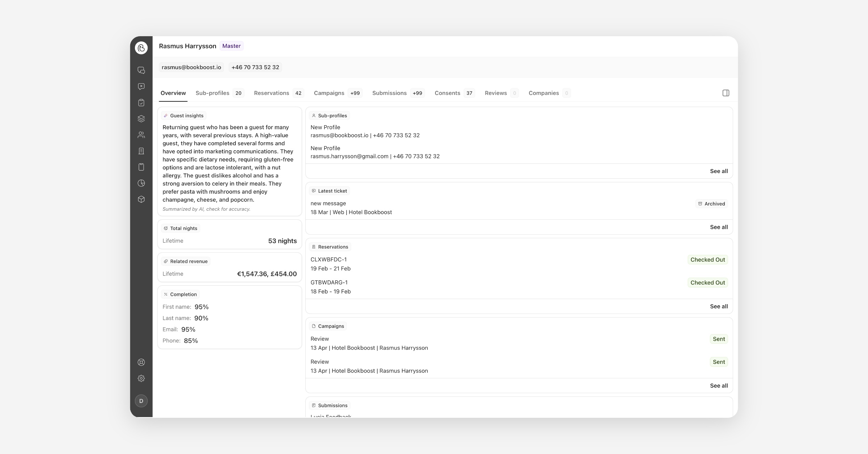868x454 pixels.
Task: Toggle the side panel layout icon
Action: point(726,93)
